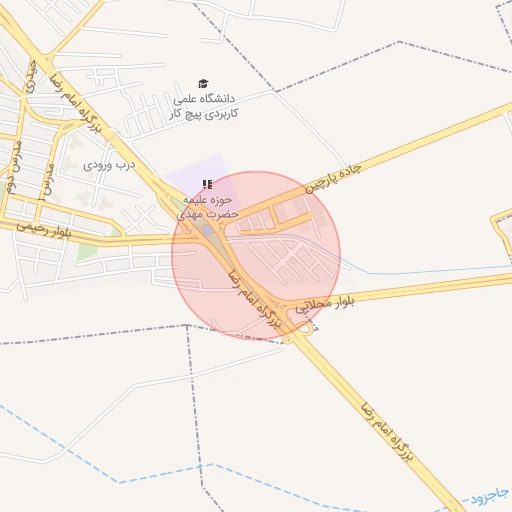Click the مدرس دوم street label
The image size is (512, 512).
14,167
